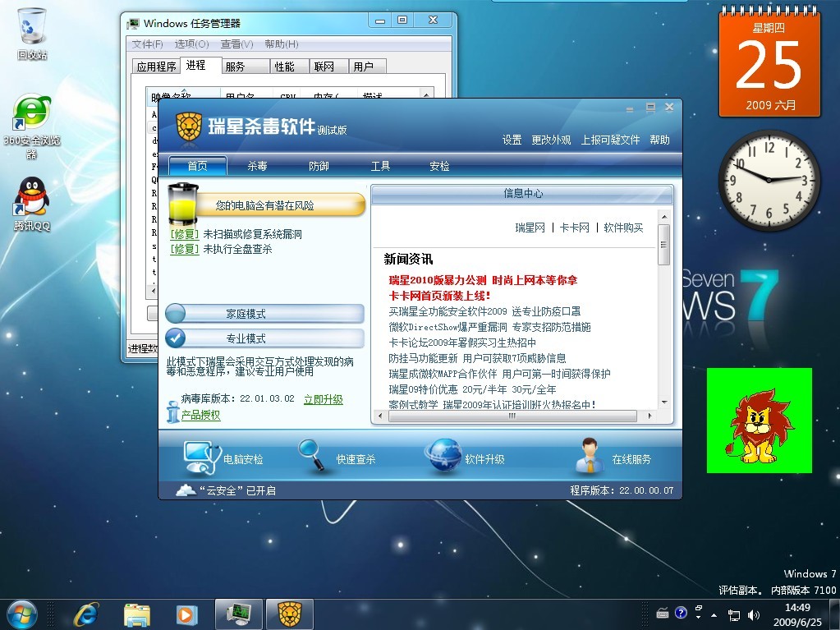840x630 pixels.
Task: Click the product license info icon
Action: pos(172,412)
